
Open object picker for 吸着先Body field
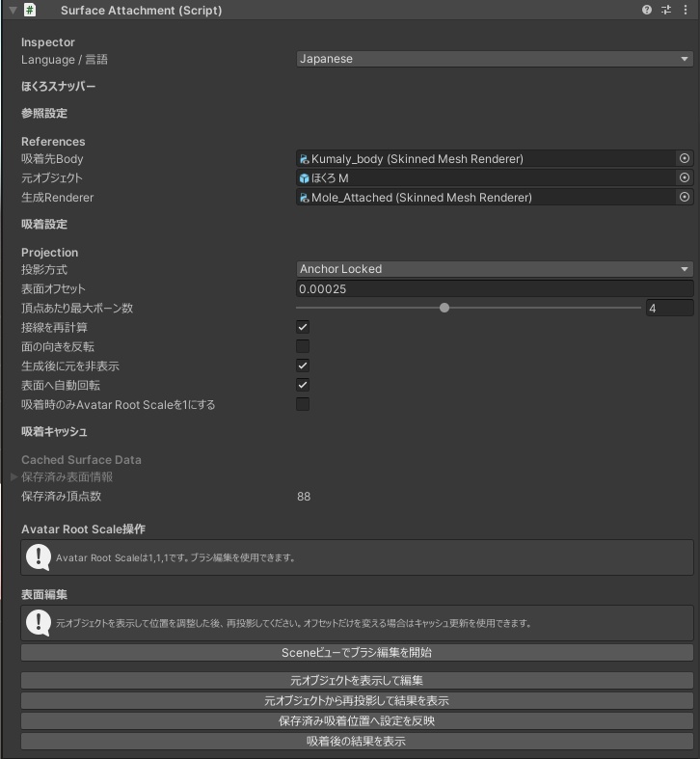(685, 158)
